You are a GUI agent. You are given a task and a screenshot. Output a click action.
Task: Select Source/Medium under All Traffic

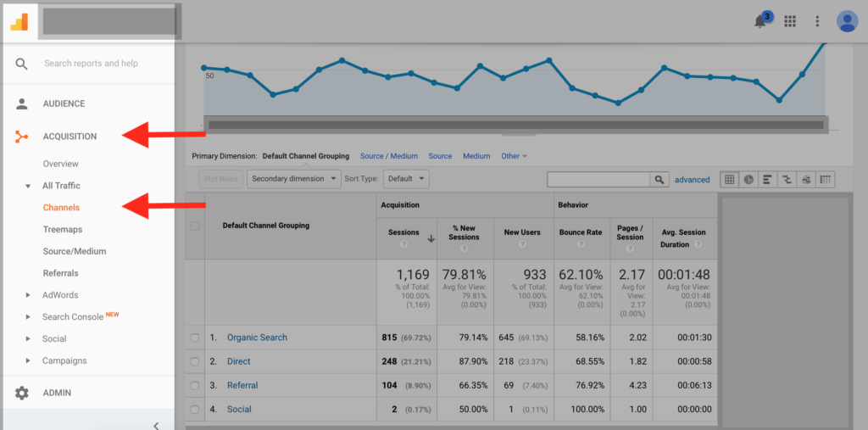(75, 251)
